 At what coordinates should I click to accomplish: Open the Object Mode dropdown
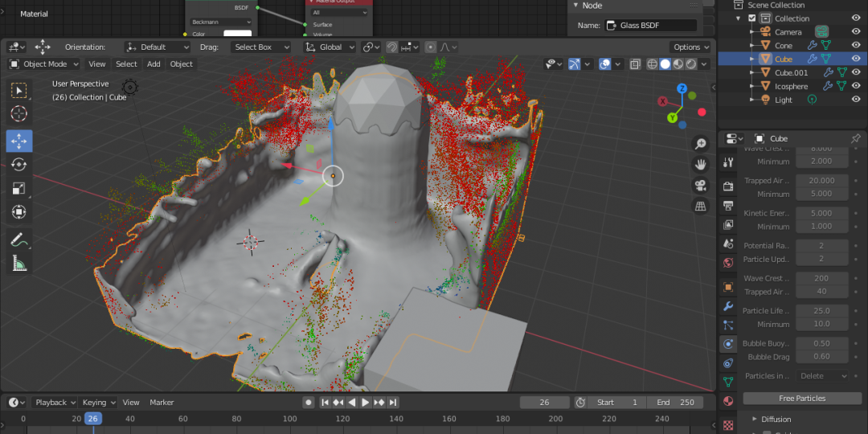coord(44,64)
